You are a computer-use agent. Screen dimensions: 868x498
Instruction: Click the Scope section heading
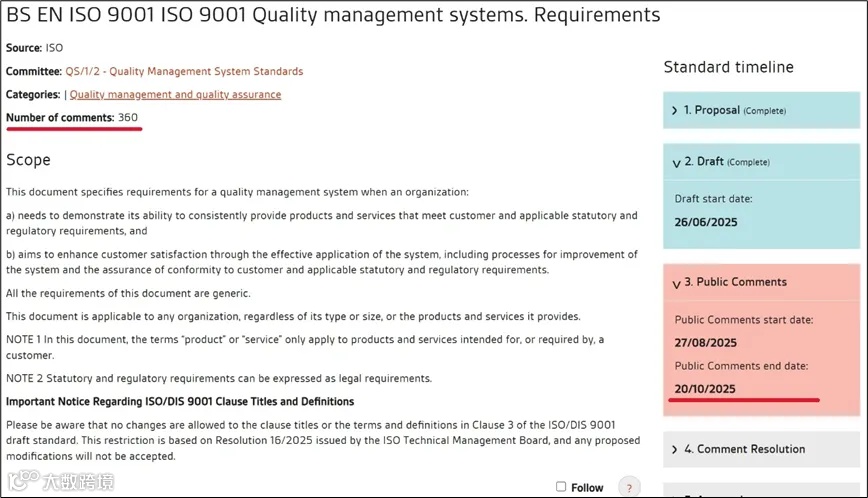pyautogui.click(x=28, y=160)
